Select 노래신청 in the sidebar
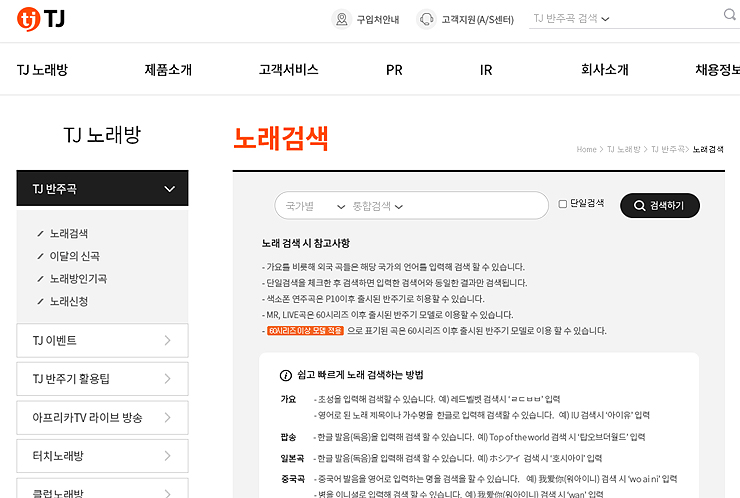 click(x=69, y=302)
